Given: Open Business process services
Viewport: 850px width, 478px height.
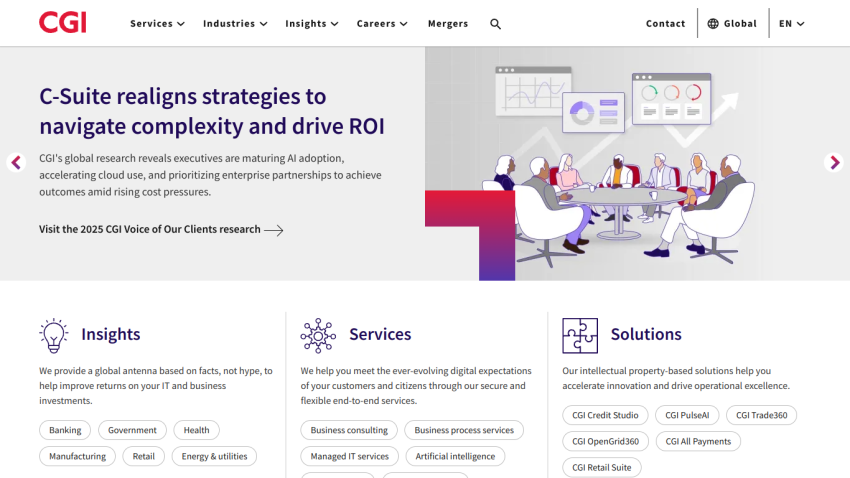Looking at the screenshot, I should point(464,430).
